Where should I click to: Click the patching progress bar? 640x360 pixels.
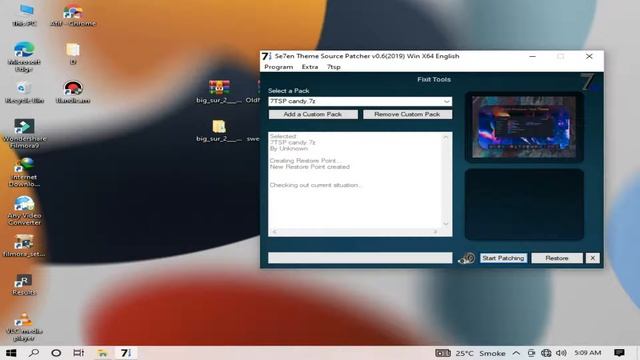tap(360, 258)
